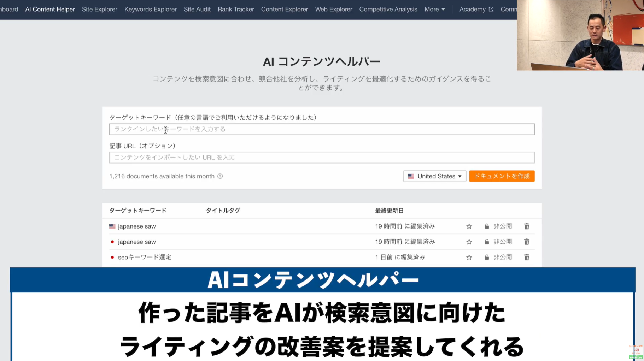644x361 pixels.
Task: Expand the More menu
Action: click(x=434, y=9)
